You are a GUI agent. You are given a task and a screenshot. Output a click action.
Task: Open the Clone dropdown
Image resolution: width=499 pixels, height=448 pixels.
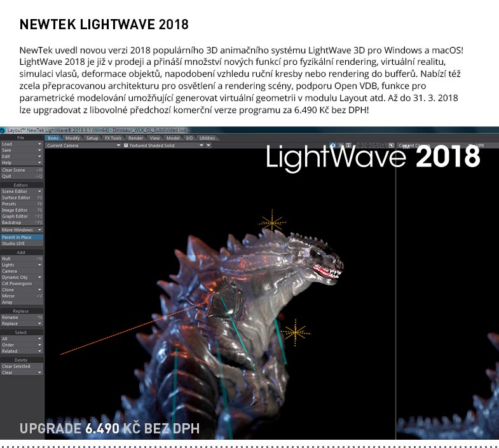coord(22,290)
